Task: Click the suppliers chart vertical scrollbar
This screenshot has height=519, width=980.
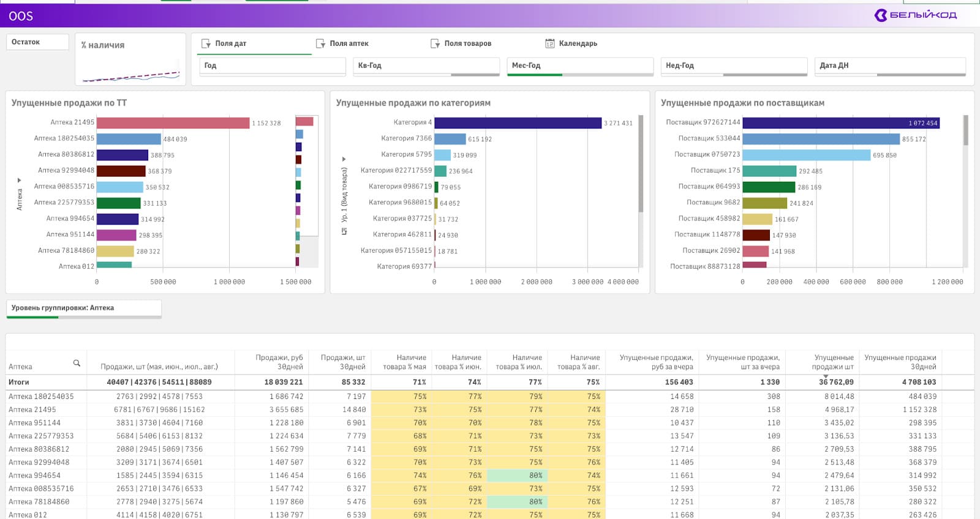Action: [x=966, y=130]
